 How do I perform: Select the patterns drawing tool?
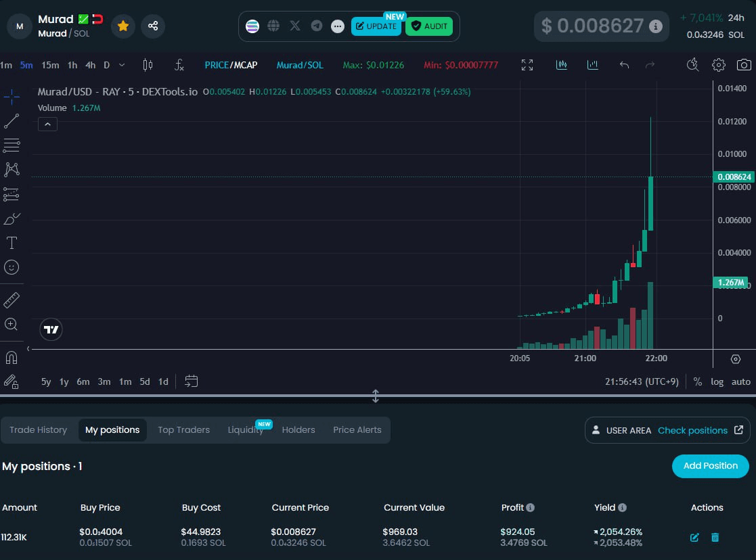point(12,169)
